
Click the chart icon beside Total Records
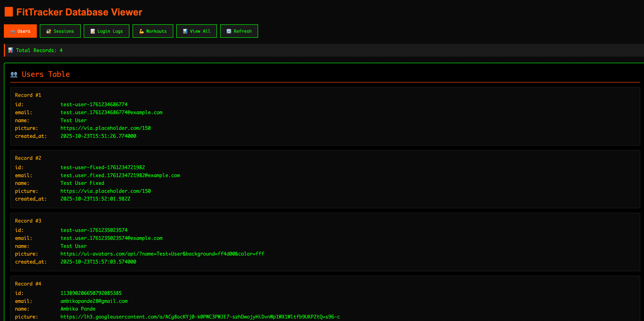pyautogui.click(x=10, y=50)
